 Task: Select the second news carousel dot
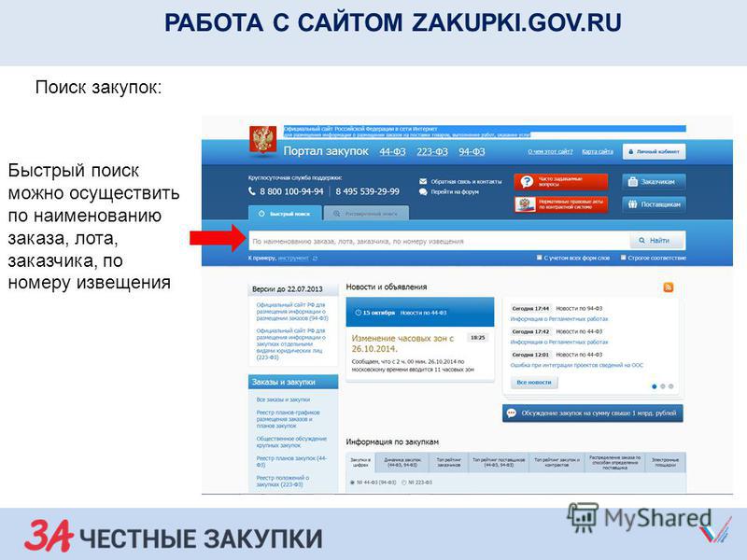662,386
